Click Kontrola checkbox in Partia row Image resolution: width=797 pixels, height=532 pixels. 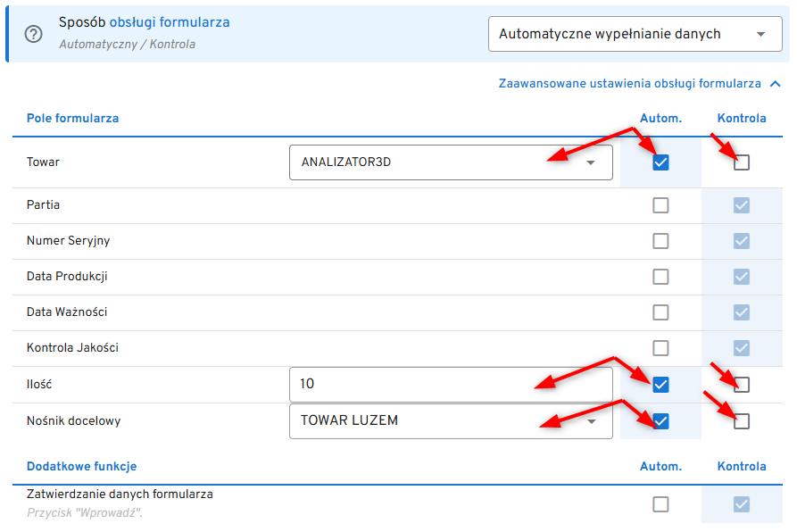(742, 205)
